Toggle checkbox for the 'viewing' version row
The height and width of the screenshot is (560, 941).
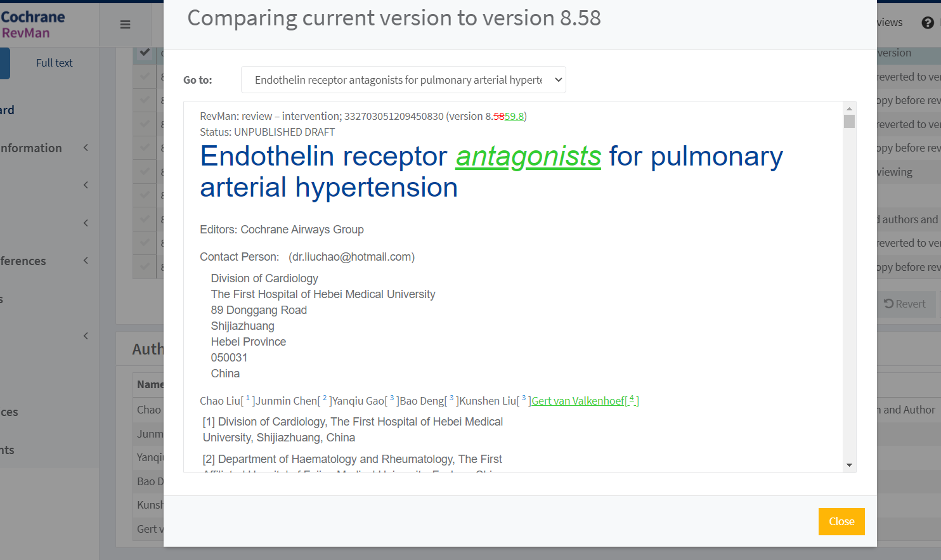tap(145, 171)
